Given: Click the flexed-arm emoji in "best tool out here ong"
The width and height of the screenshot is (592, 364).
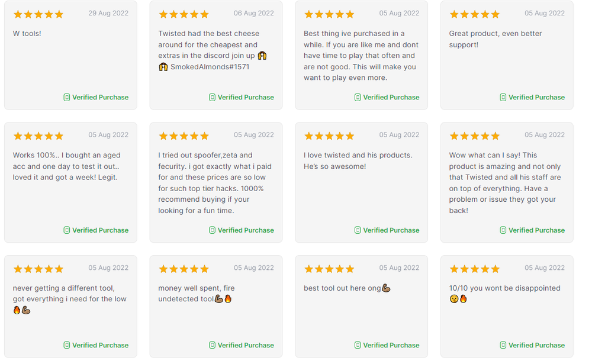Looking at the screenshot, I should tap(386, 288).
